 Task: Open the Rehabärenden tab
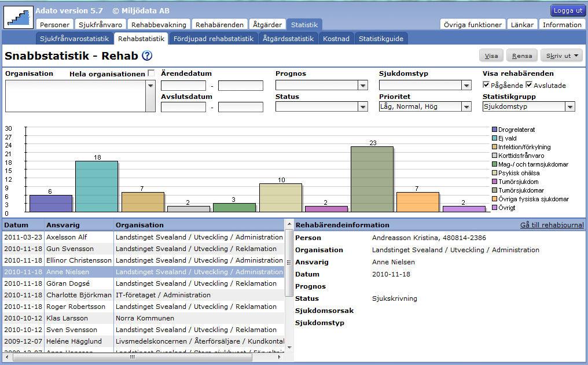[x=219, y=25]
